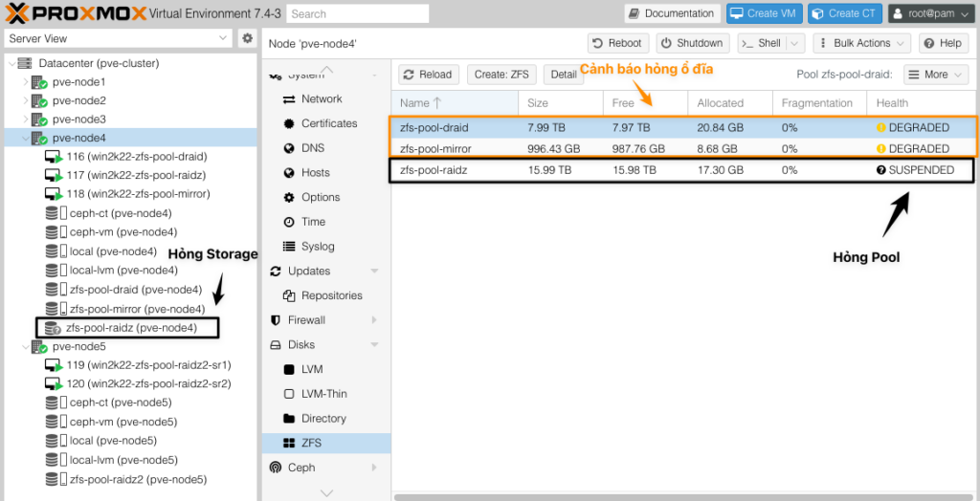The width and height of the screenshot is (980, 501).
Task: Open the Bulk Actions dropdown
Action: click(x=861, y=43)
